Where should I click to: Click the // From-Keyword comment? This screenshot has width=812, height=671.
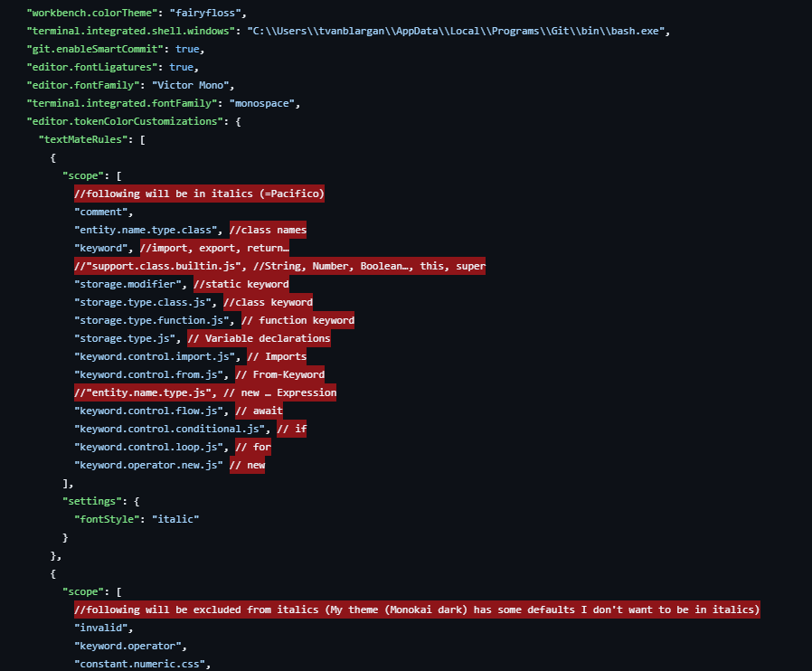pos(280,375)
